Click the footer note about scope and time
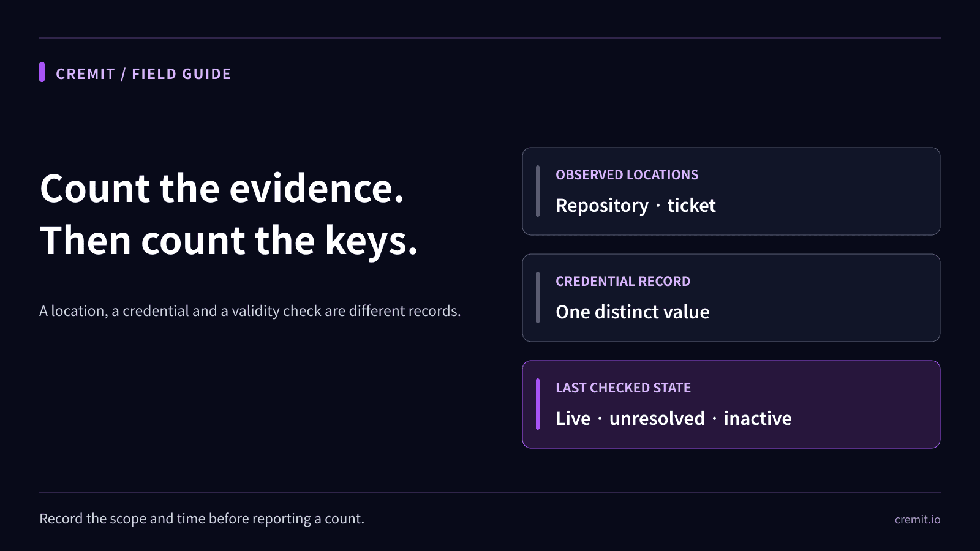The width and height of the screenshot is (980, 551). 202,519
